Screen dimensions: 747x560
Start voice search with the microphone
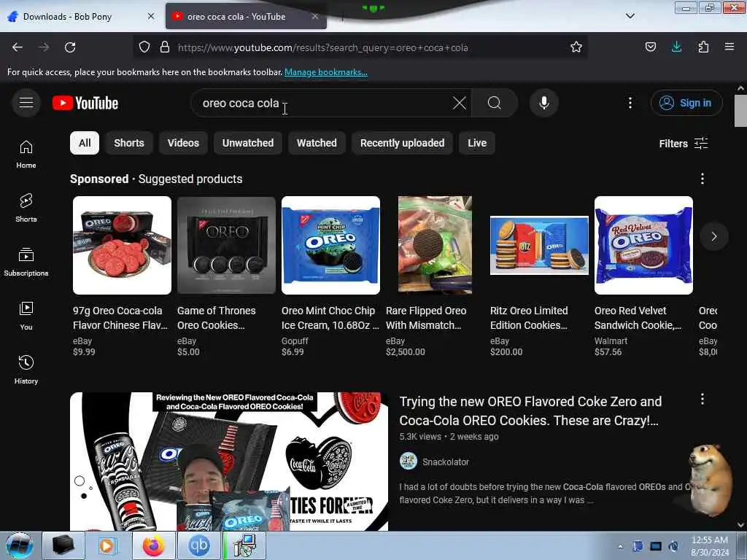(543, 103)
